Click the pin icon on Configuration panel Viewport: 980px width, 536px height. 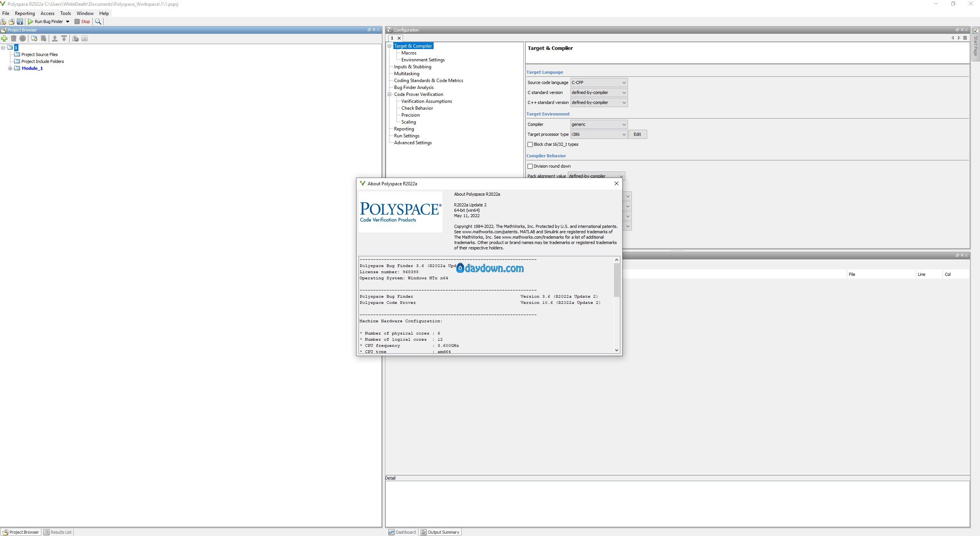[x=962, y=30]
